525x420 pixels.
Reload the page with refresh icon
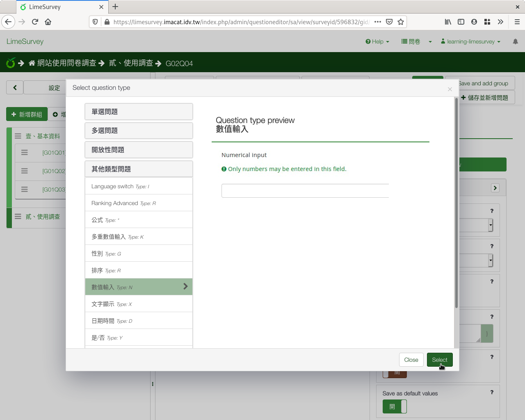click(x=35, y=22)
